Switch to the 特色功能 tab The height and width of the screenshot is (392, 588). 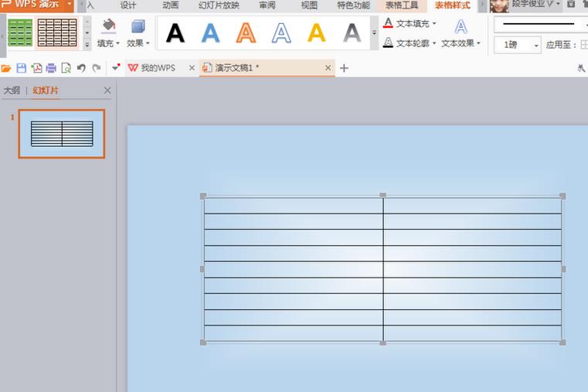pos(353,5)
